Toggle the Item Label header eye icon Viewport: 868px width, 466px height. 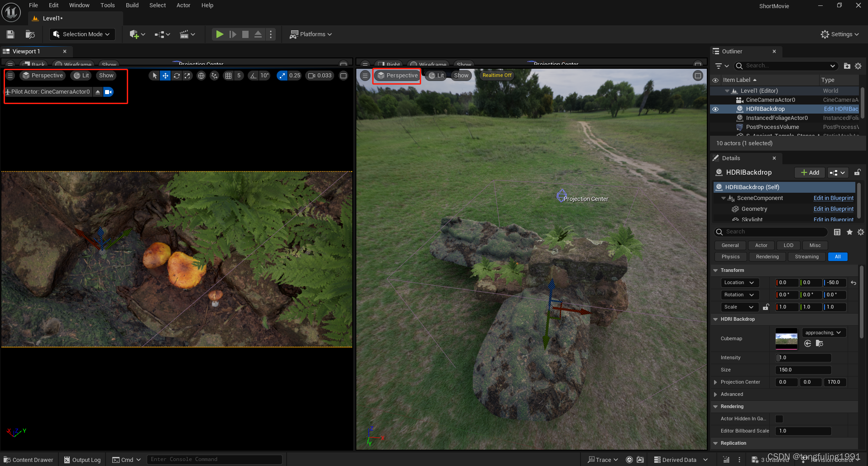pyautogui.click(x=715, y=80)
